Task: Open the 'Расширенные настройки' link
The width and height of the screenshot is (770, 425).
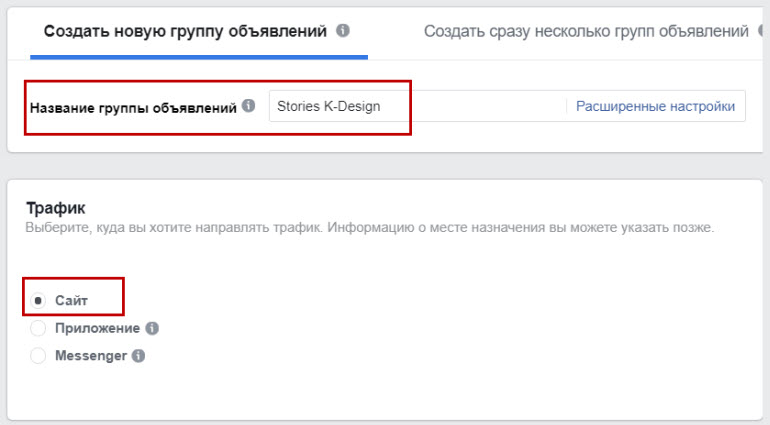Action: (x=655, y=106)
